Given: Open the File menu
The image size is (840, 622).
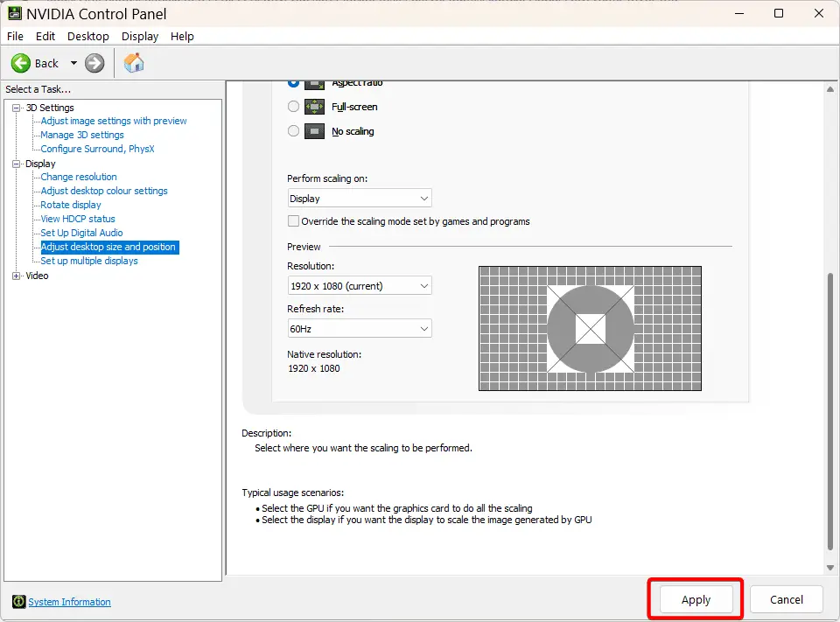Looking at the screenshot, I should click(x=15, y=37).
